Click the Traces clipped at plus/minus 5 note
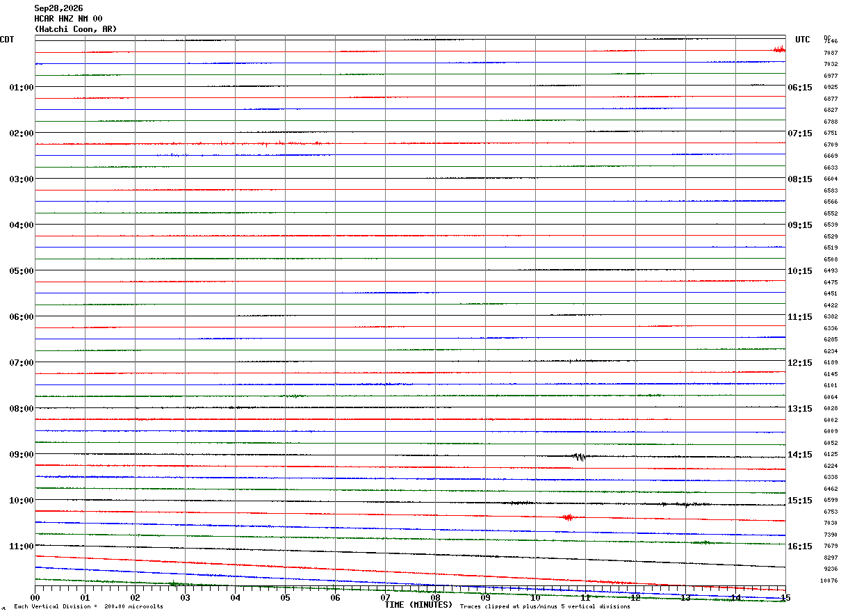 (545, 606)
